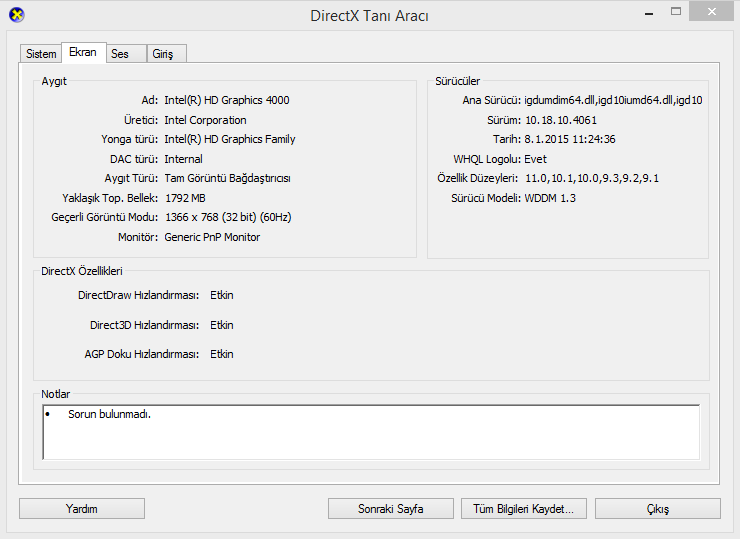Exit using the Çıkış button
740x539 pixels.
pos(657,508)
